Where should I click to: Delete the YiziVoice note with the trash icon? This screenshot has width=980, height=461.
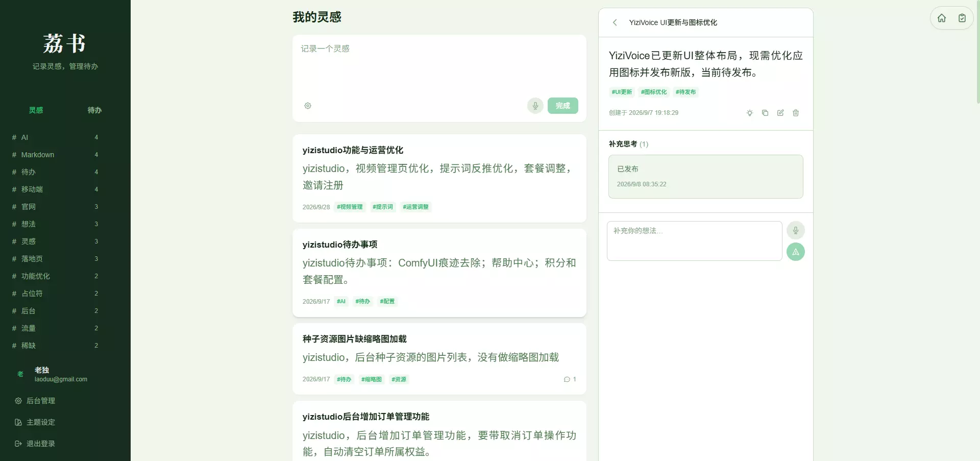point(796,113)
